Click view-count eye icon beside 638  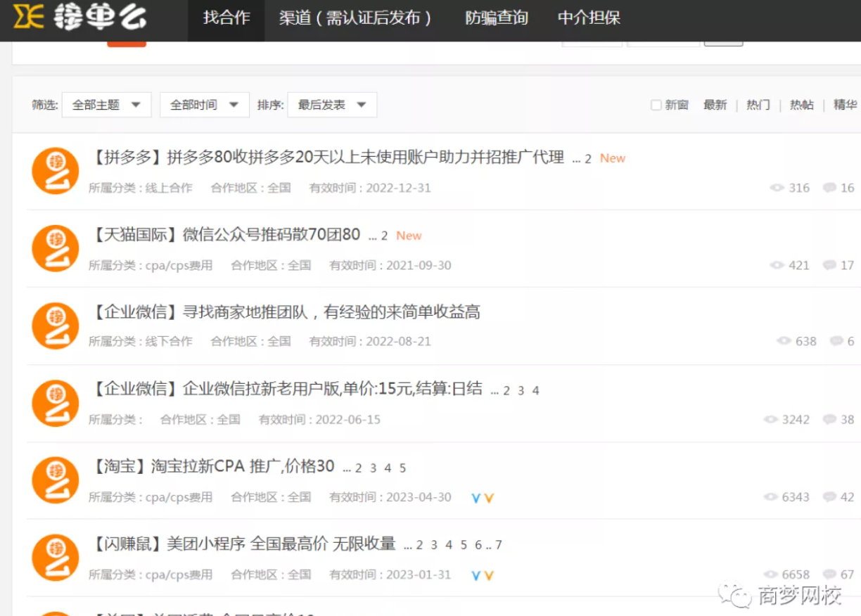pyautogui.click(x=784, y=341)
